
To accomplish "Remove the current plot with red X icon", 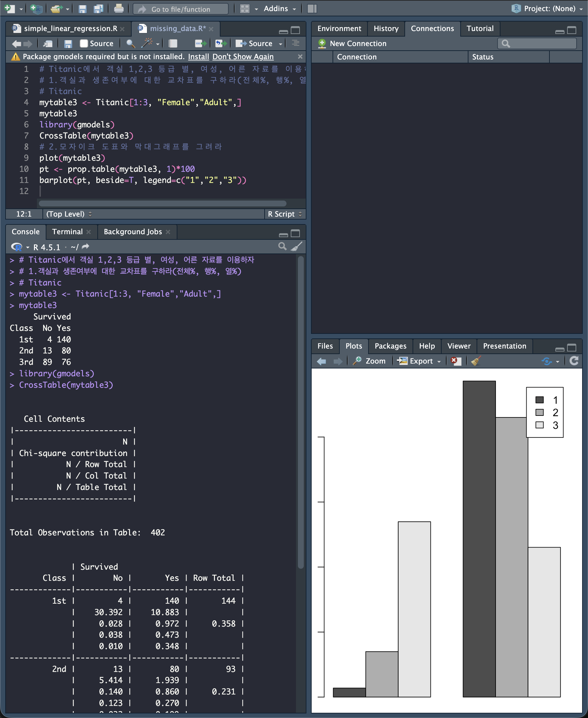I will pos(456,361).
